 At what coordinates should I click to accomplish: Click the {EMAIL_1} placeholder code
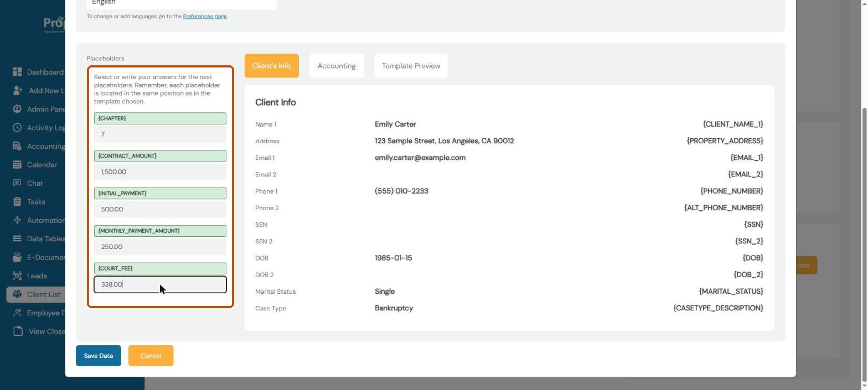tap(747, 158)
